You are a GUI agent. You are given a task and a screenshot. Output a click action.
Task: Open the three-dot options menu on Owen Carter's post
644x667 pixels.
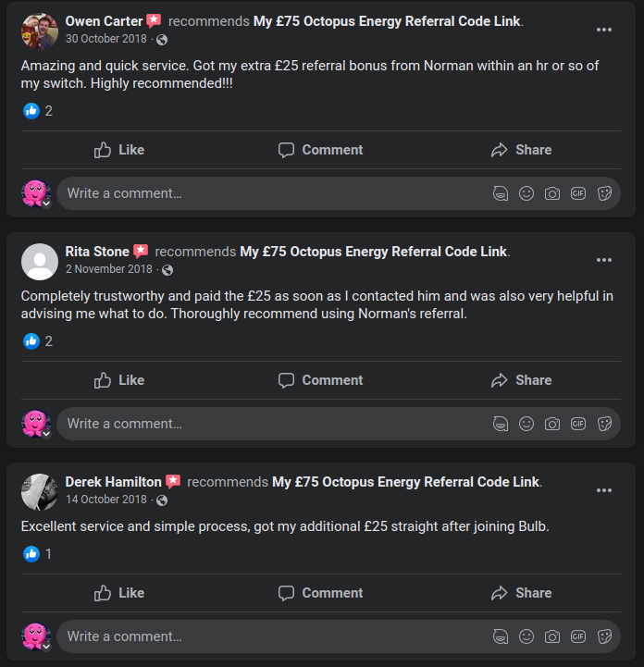coord(604,30)
